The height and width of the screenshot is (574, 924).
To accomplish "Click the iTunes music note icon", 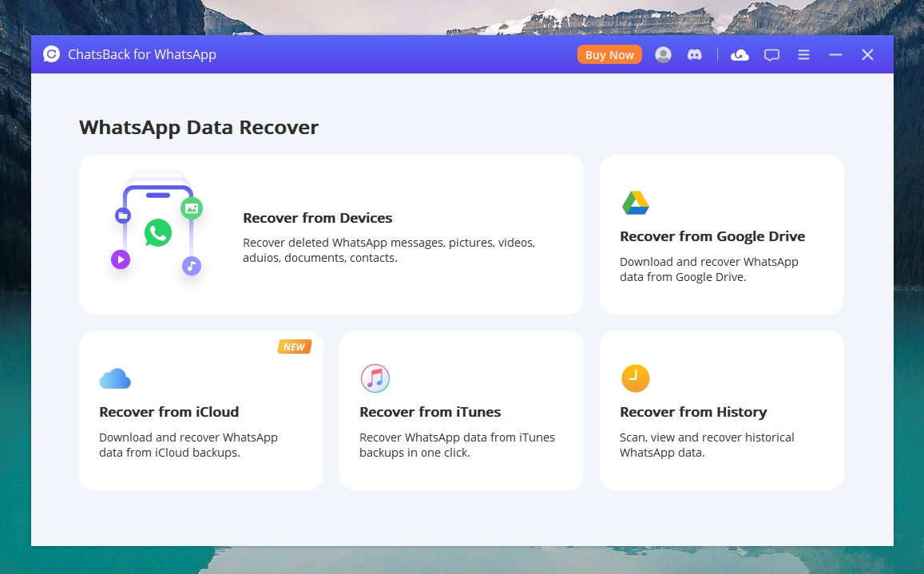I will pos(375,378).
